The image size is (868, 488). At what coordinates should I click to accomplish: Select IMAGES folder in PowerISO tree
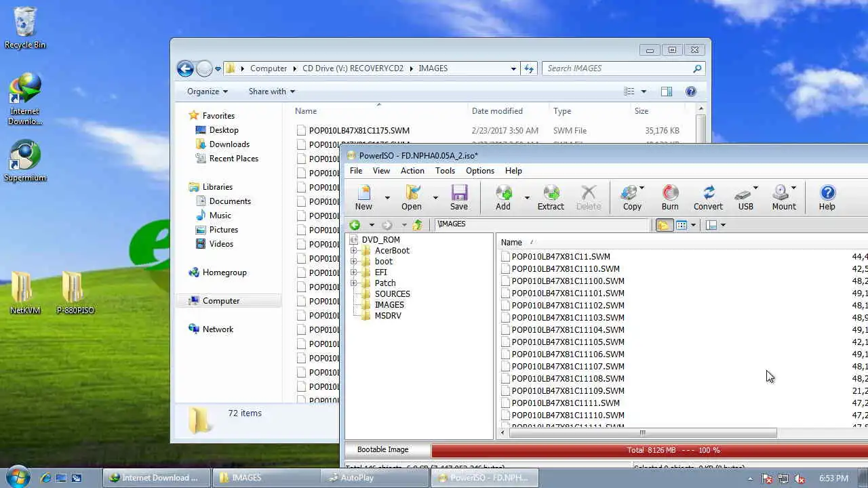pyautogui.click(x=389, y=305)
